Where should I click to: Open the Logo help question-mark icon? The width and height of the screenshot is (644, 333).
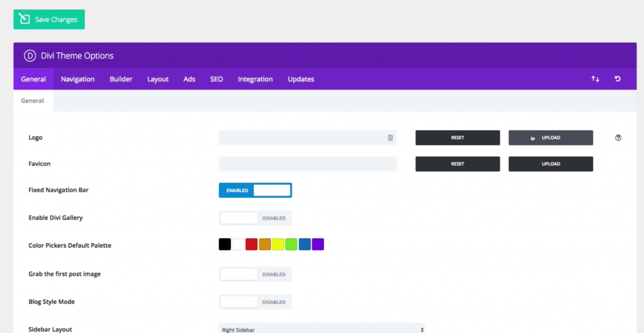tap(618, 138)
